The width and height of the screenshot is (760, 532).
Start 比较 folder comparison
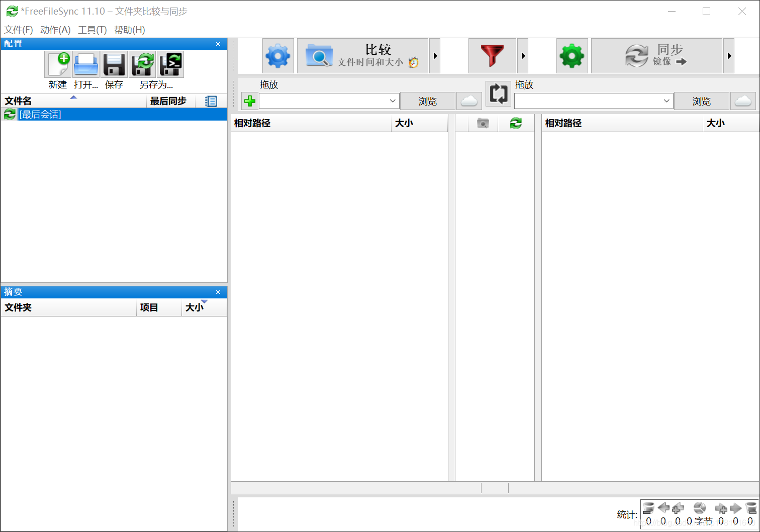[x=362, y=56]
